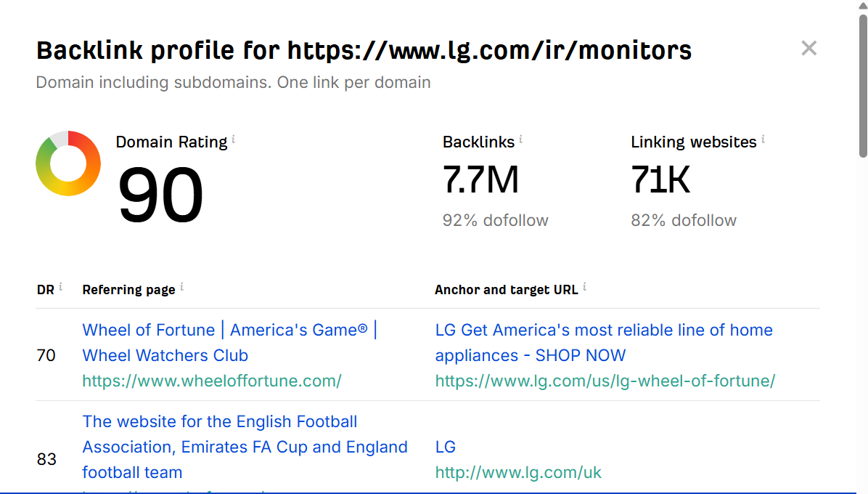Click info icon next to Anchor and target URL

(x=584, y=287)
